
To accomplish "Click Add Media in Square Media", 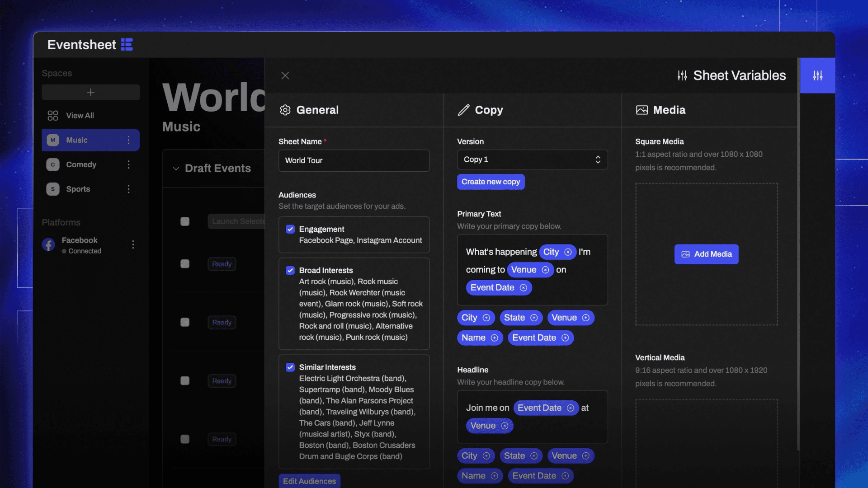I will coord(706,254).
